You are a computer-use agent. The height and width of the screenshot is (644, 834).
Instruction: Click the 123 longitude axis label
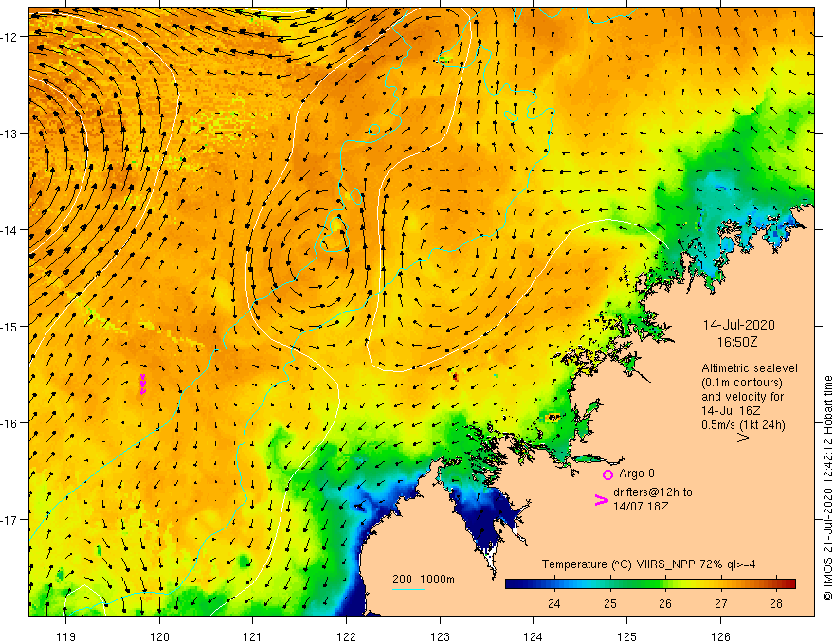440,637
